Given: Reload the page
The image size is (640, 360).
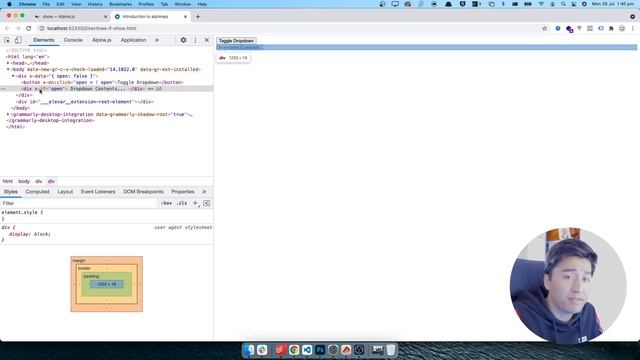Looking at the screenshot, I should 29,28.
